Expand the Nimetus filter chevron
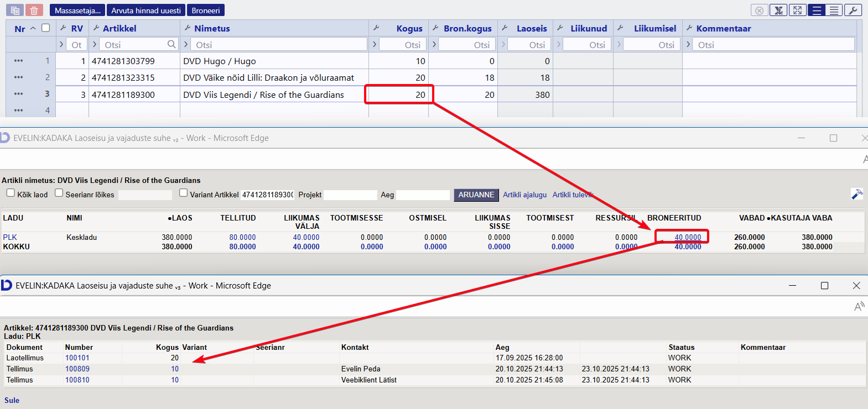The height and width of the screenshot is (409, 868). tap(186, 44)
